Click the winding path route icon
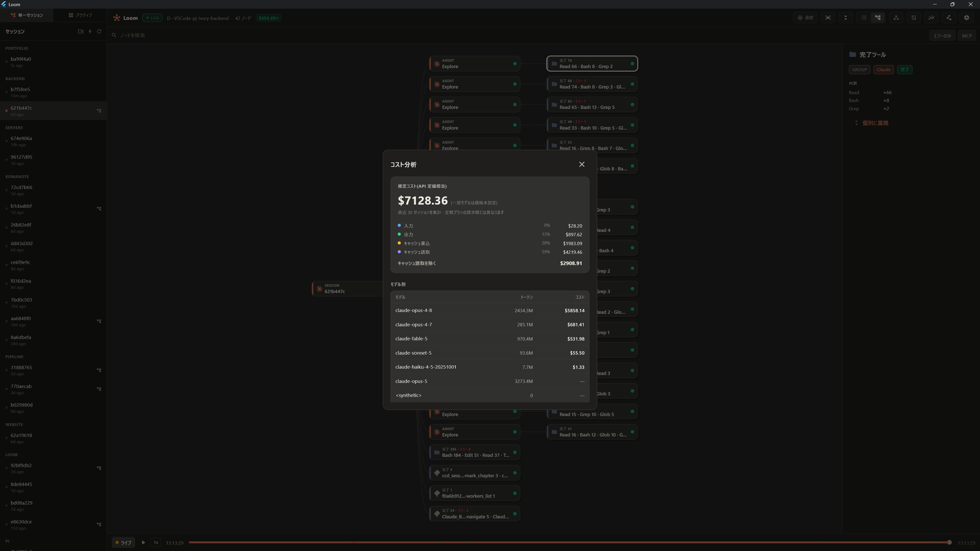The height and width of the screenshot is (551, 980). click(914, 18)
